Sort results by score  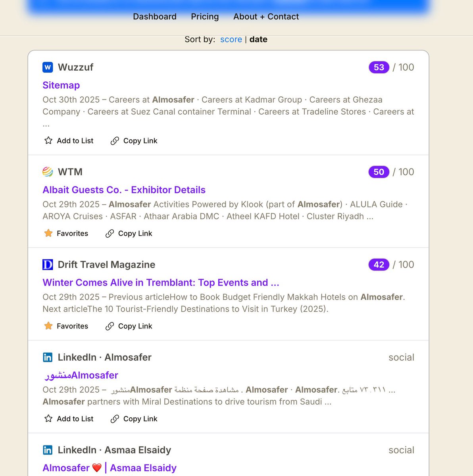[x=231, y=39]
